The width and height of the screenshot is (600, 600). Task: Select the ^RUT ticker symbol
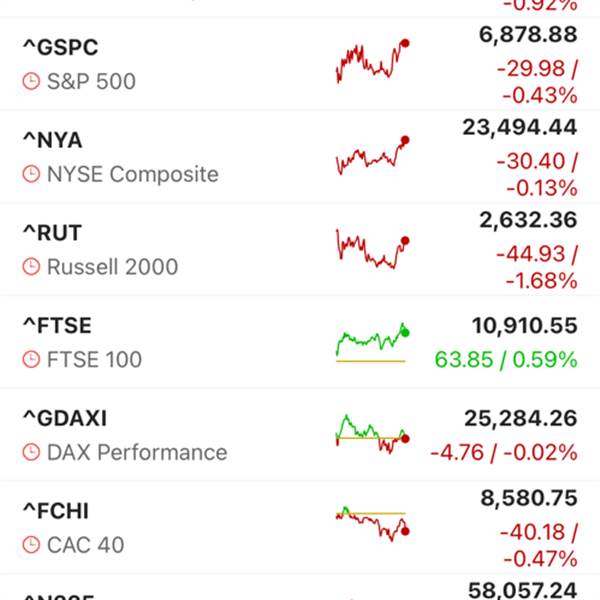52,233
